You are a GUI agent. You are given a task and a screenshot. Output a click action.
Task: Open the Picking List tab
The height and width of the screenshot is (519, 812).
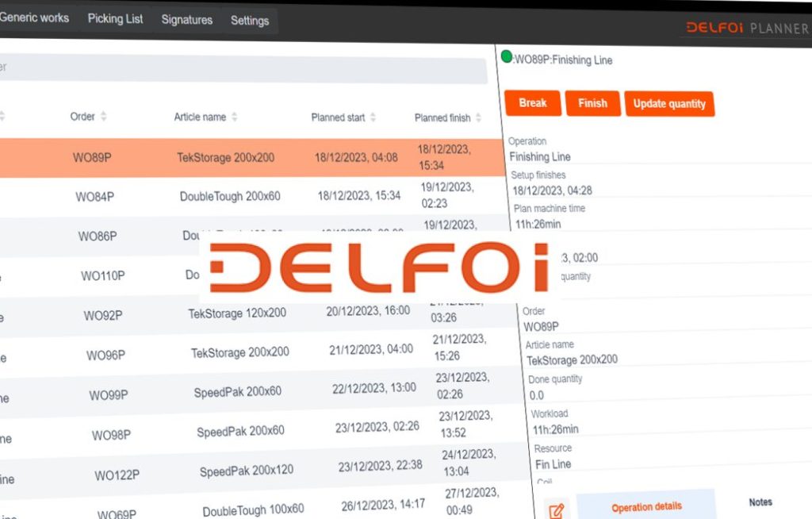click(x=116, y=18)
